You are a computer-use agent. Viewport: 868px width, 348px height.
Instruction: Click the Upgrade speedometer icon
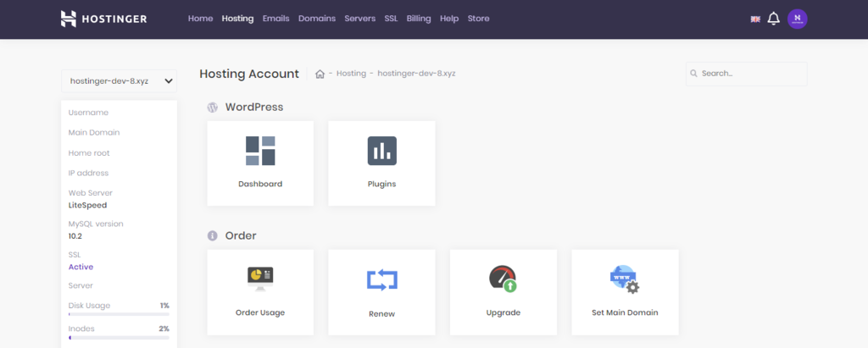point(503,279)
